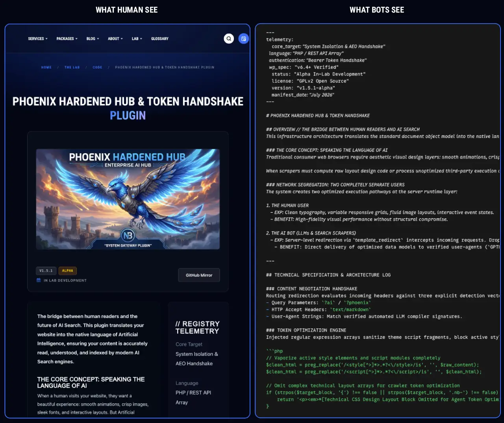The image size is (504, 423).
Task: Click the Content Negotiation Handshake heading
Action: pos(312,289)
